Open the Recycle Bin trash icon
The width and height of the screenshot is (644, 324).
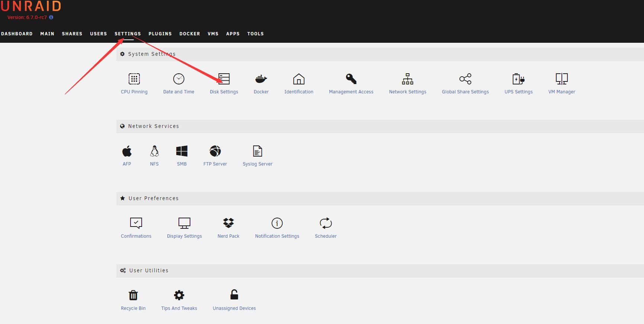133,295
